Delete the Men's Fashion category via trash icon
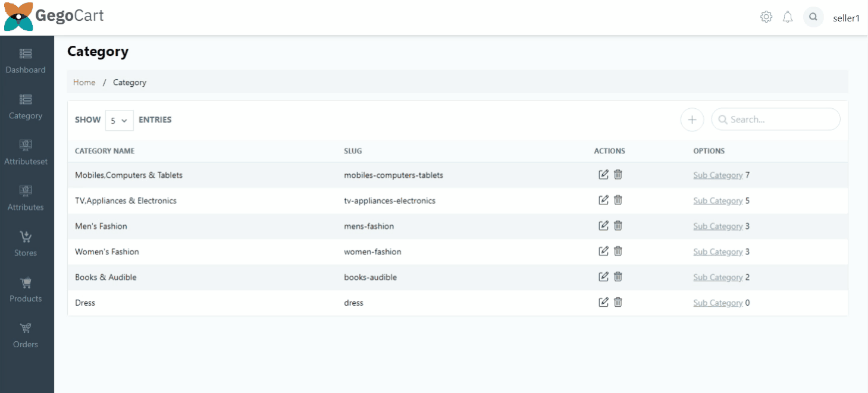 (x=618, y=226)
